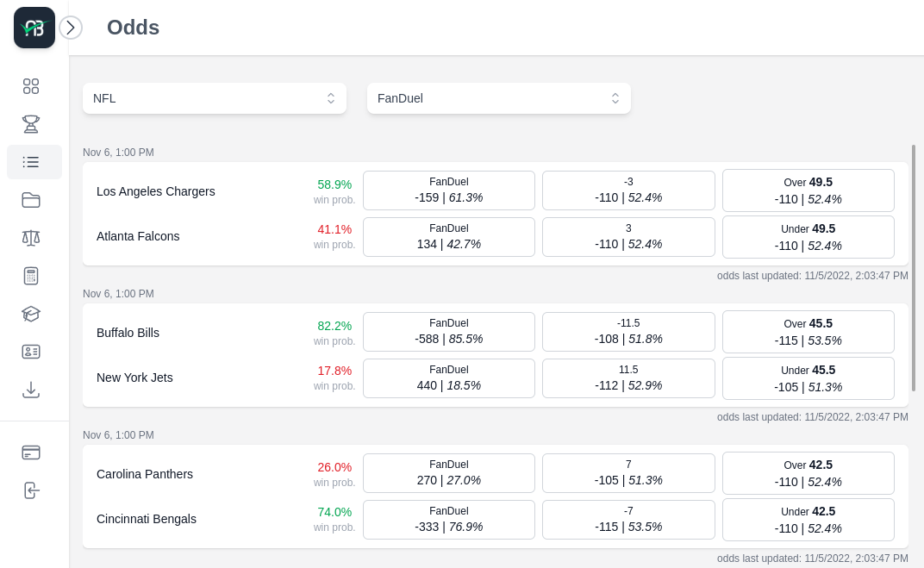This screenshot has height=568, width=924.
Task: Click the 74.0% Bengals win probability
Action: 334,512
